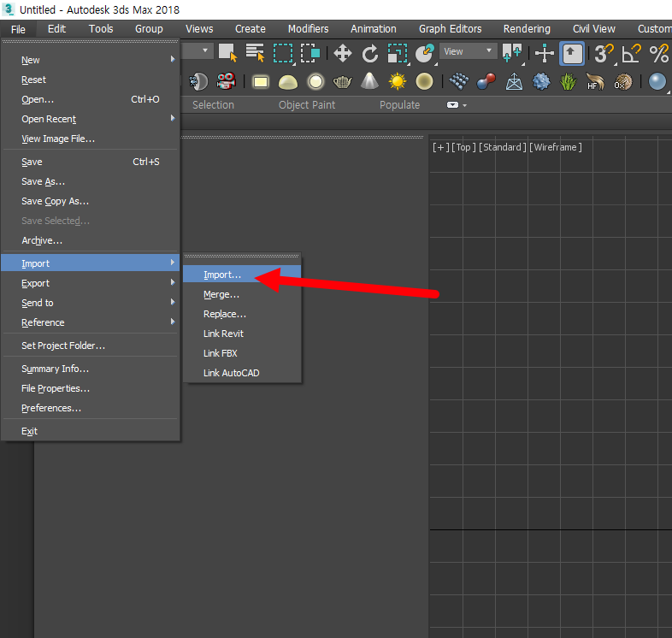Click the [Top] viewport label
This screenshot has width=672, height=638.
point(463,147)
